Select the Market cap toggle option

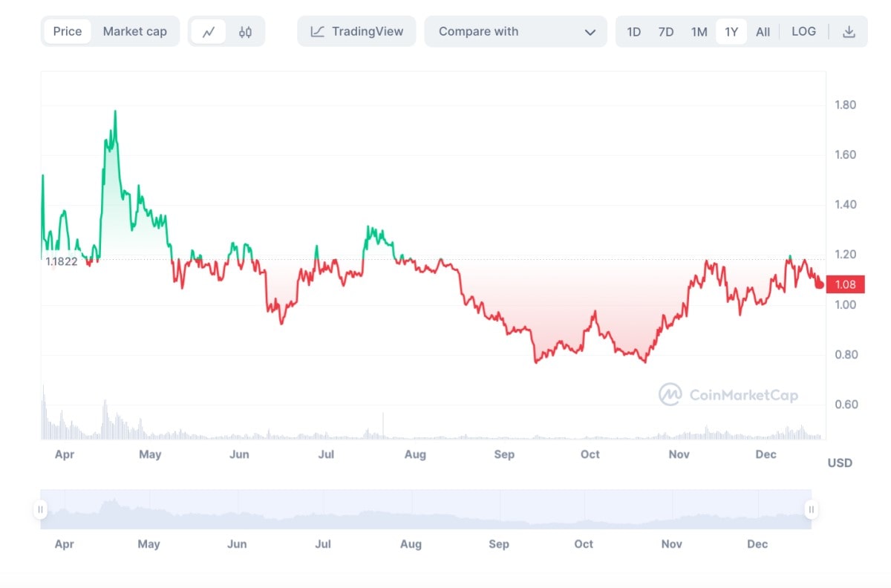[134, 31]
